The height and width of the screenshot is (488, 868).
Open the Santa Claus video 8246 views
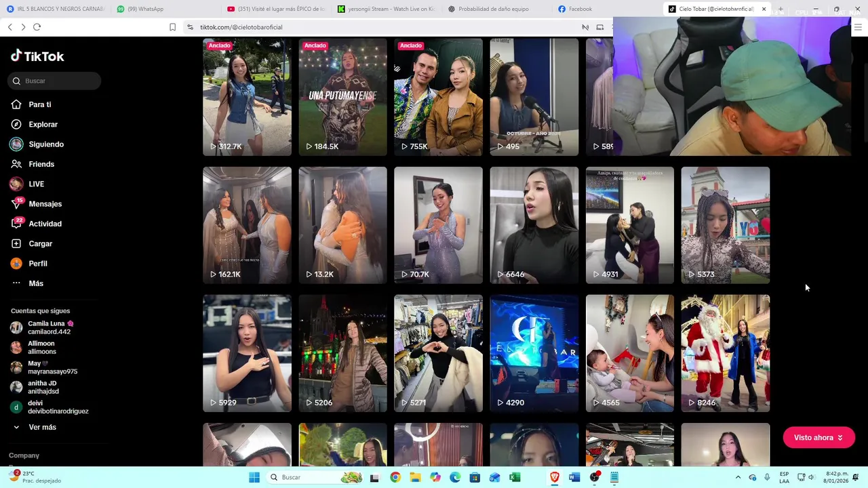(726, 353)
